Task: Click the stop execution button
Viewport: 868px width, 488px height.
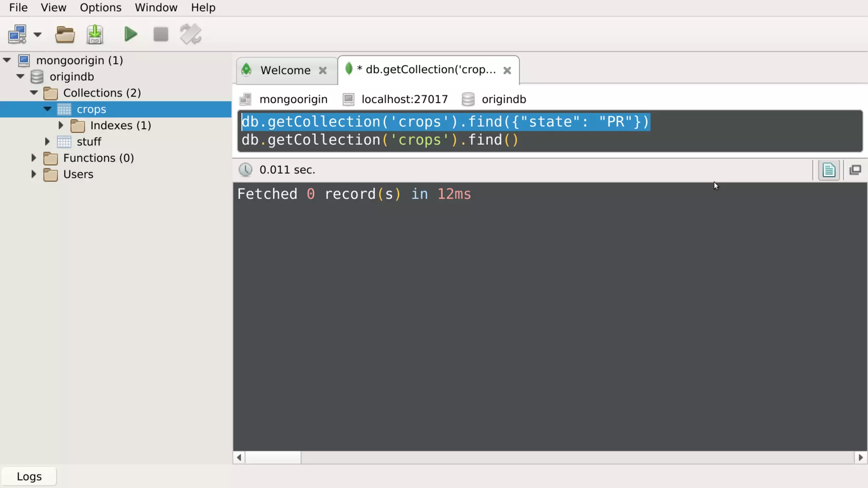Action: [161, 34]
